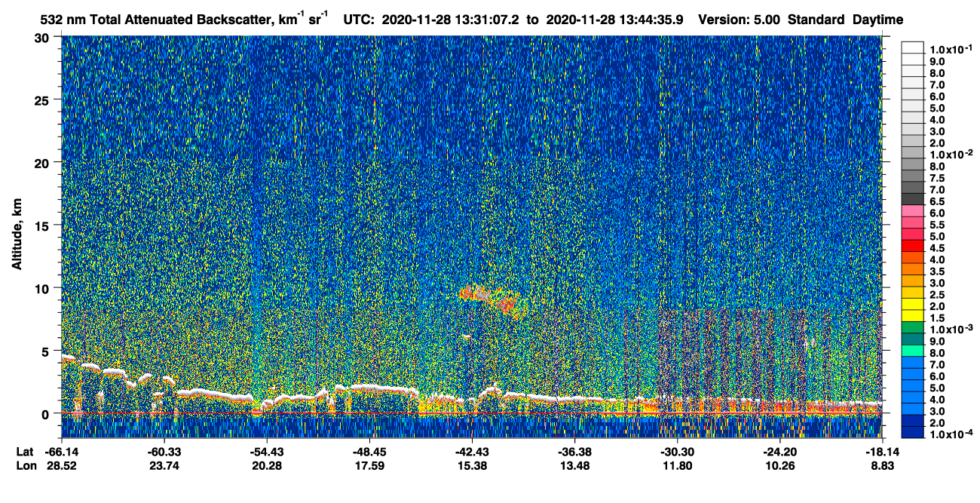Click the longitude value "13.48"

click(574, 465)
